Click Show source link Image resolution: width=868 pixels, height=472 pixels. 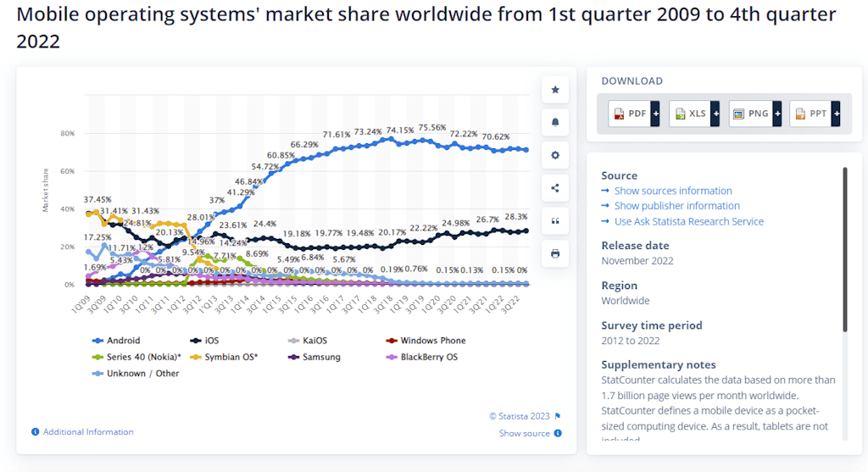524,433
